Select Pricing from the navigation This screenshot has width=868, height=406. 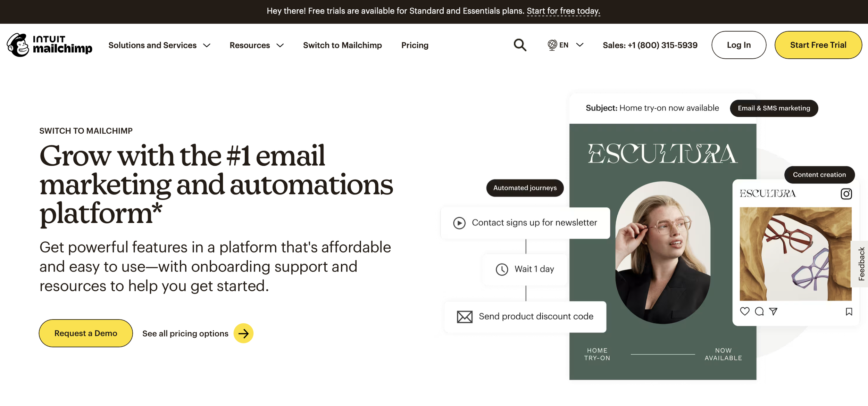(415, 45)
